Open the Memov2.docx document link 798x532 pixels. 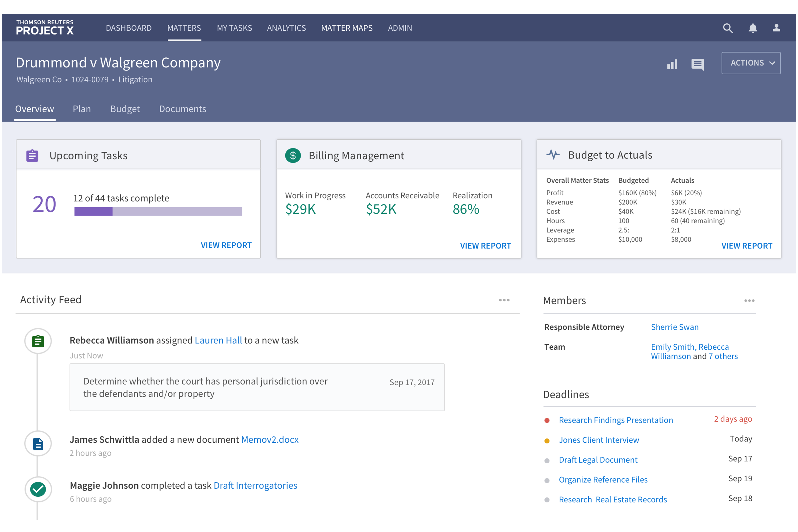[x=270, y=440]
